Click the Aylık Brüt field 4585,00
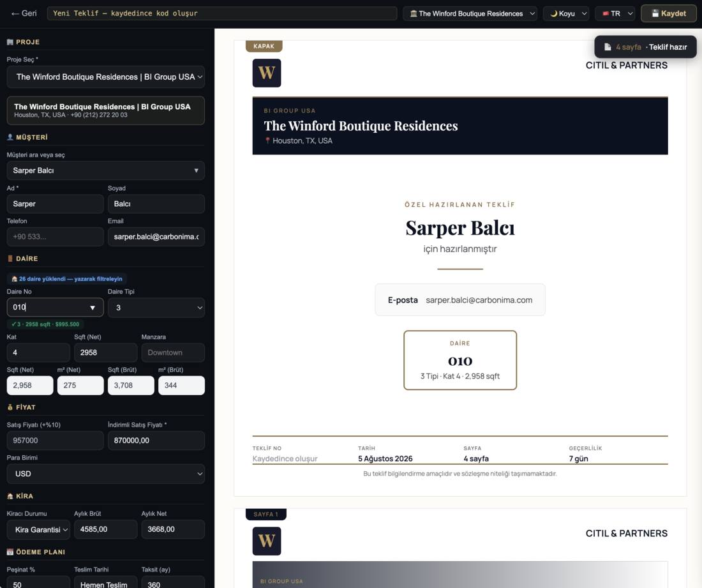702x588 pixels. 106,529
